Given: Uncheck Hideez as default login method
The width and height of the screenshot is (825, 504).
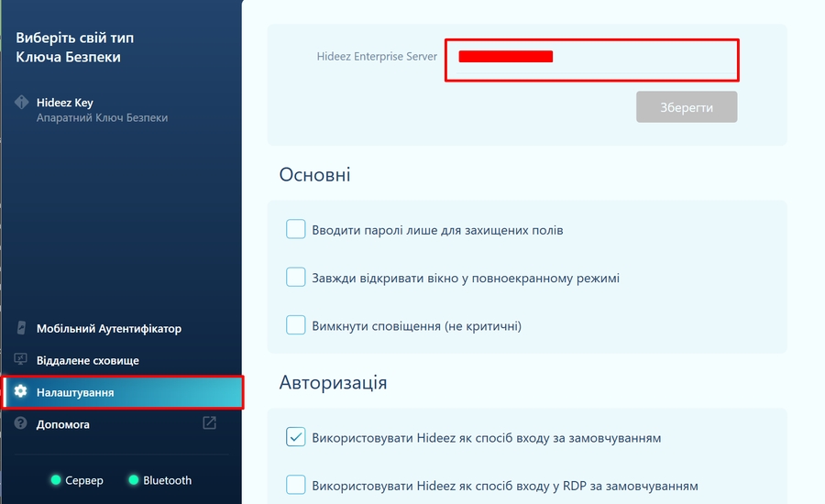Looking at the screenshot, I should (295, 437).
